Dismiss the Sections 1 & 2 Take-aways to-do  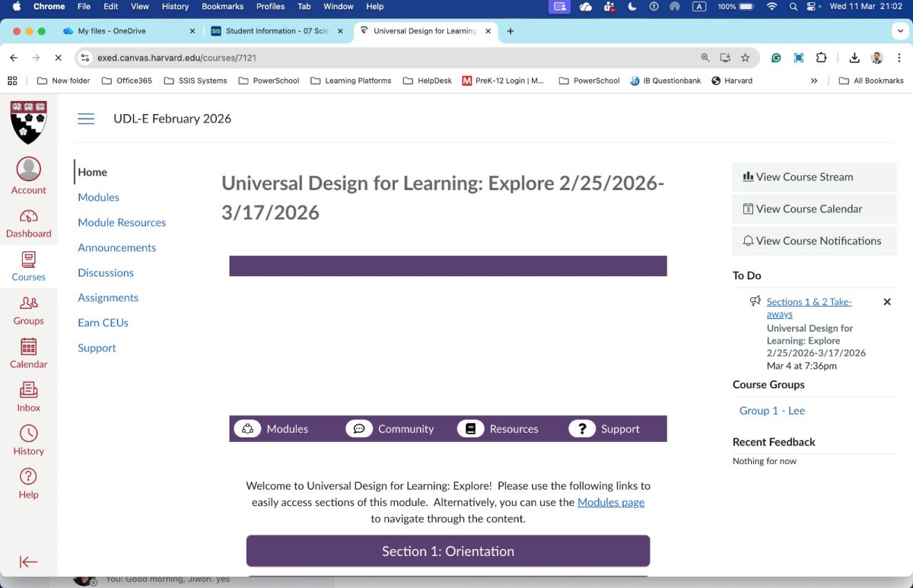coord(886,302)
